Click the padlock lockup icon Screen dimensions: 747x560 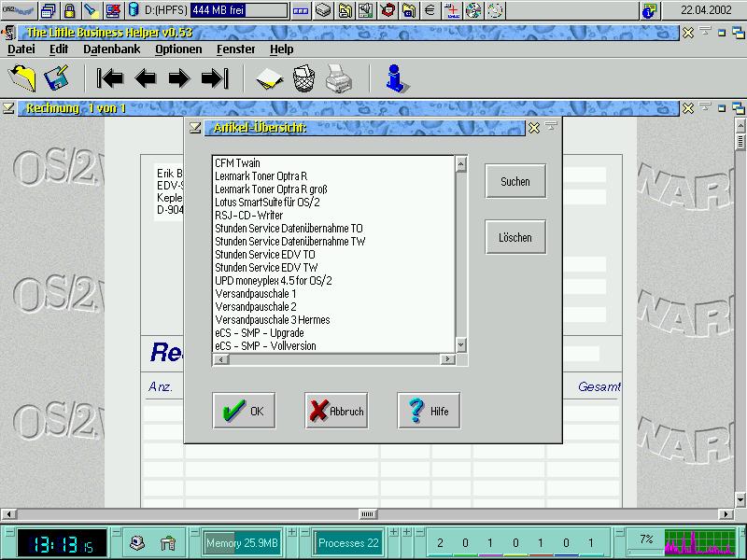[69, 10]
